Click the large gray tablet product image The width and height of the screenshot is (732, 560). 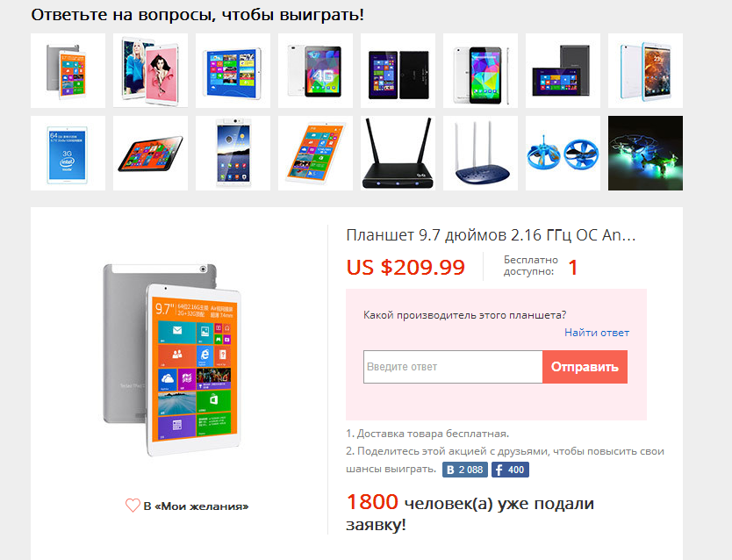pyautogui.click(x=172, y=360)
